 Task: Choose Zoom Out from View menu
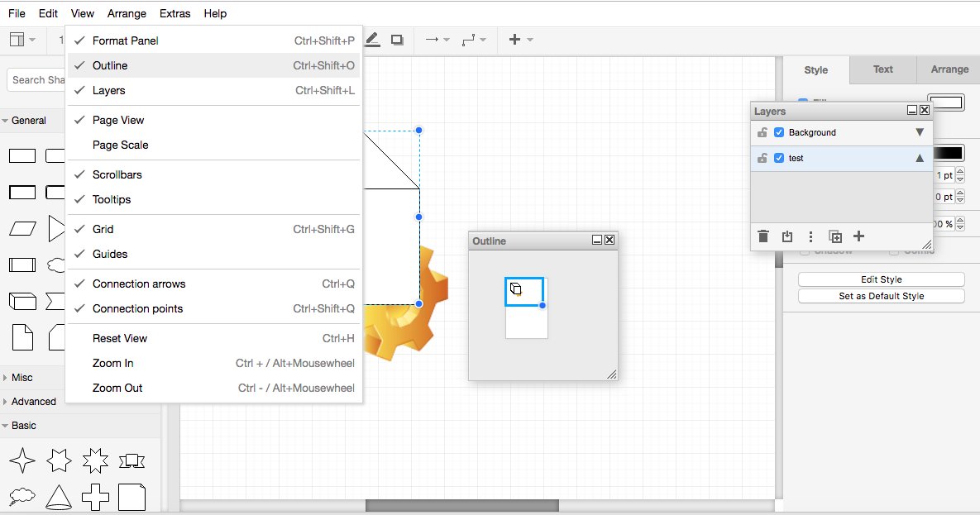pos(213,389)
